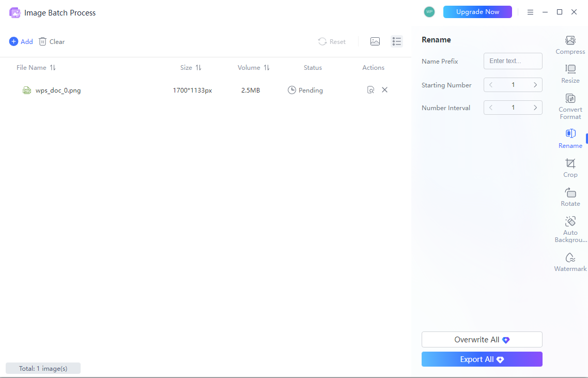Open the Auto Background tool

pyautogui.click(x=570, y=230)
